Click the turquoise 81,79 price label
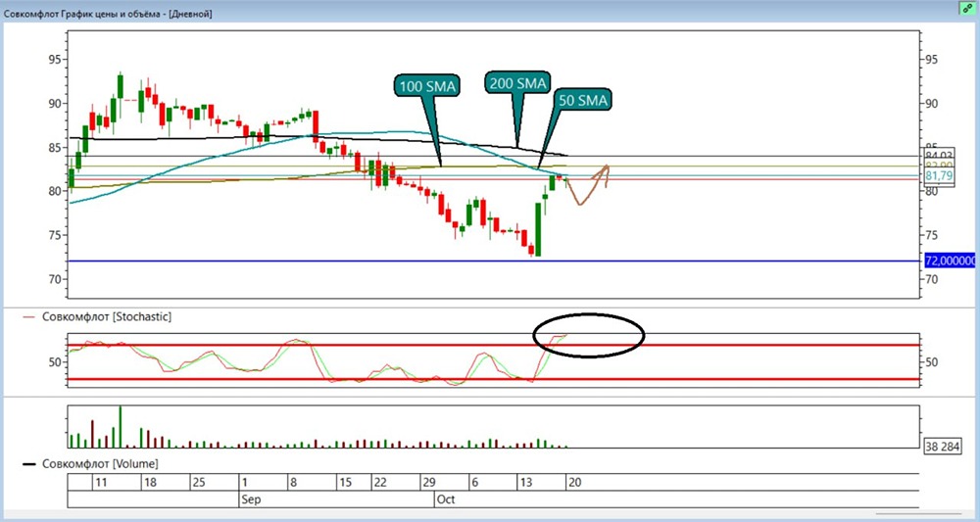This screenshot has width=980, height=522. click(939, 176)
